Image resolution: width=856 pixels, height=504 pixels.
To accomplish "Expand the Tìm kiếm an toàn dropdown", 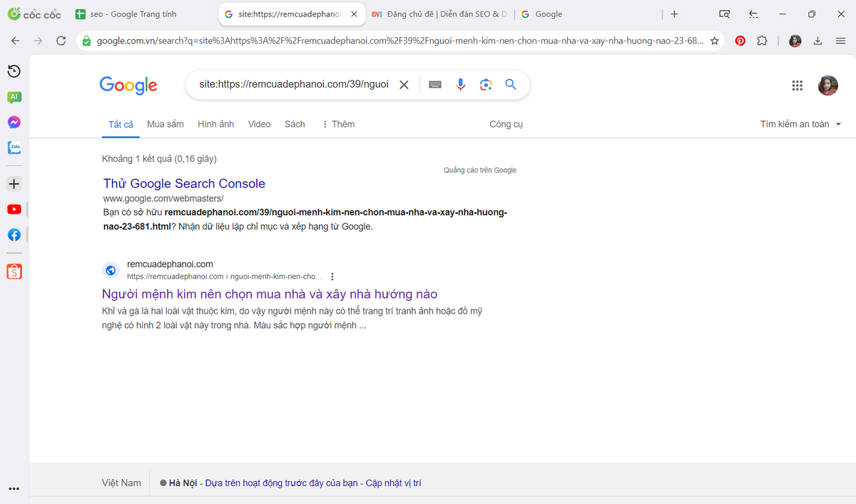I will (801, 124).
